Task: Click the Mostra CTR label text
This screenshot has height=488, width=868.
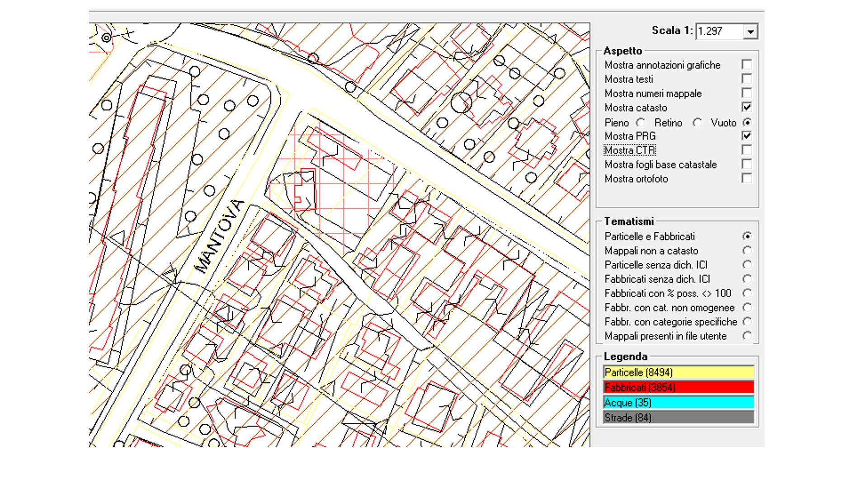Action: click(630, 150)
